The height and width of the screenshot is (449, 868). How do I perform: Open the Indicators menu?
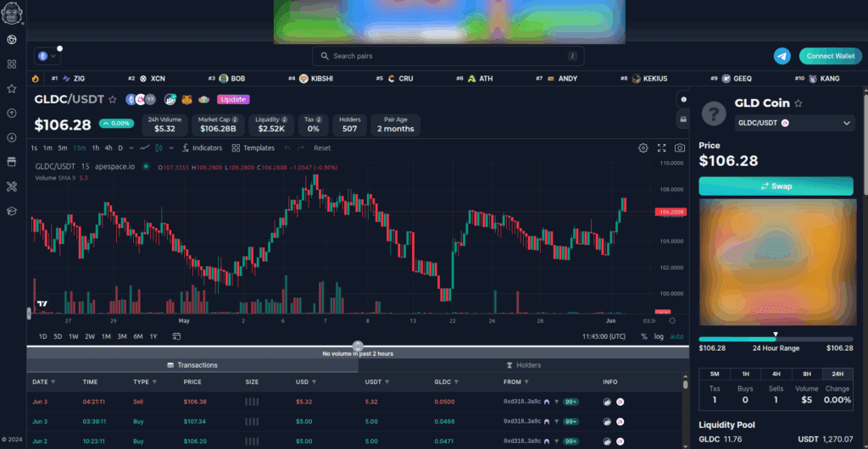pyautogui.click(x=202, y=147)
